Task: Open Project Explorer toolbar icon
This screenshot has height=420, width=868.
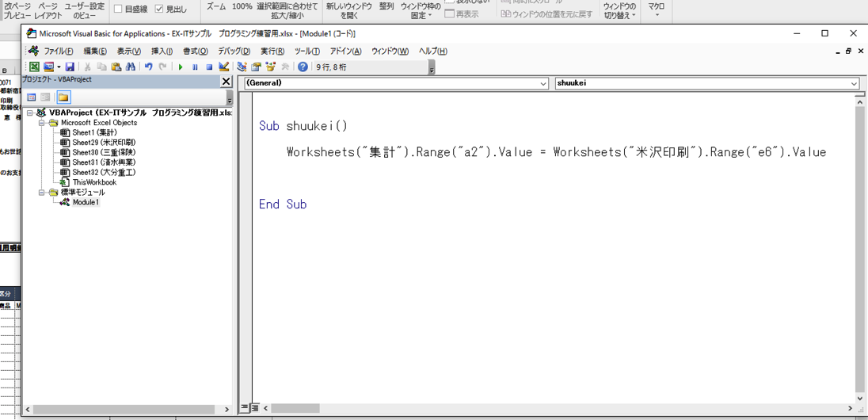Action: point(242,67)
